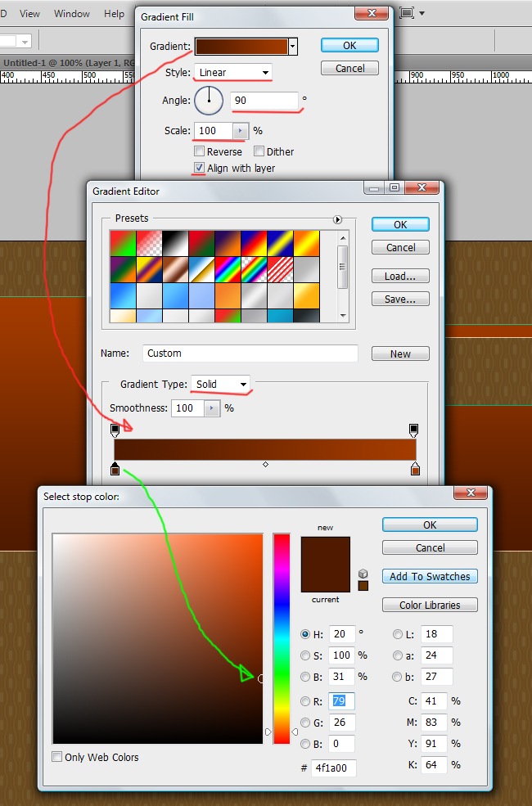Confirm the stop color with OK
Screen dimensions: 532x806
(x=430, y=525)
